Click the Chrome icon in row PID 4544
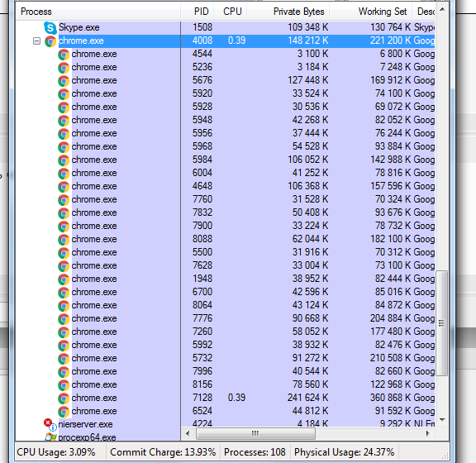Viewport: 476px width, 463px height. (64, 55)
